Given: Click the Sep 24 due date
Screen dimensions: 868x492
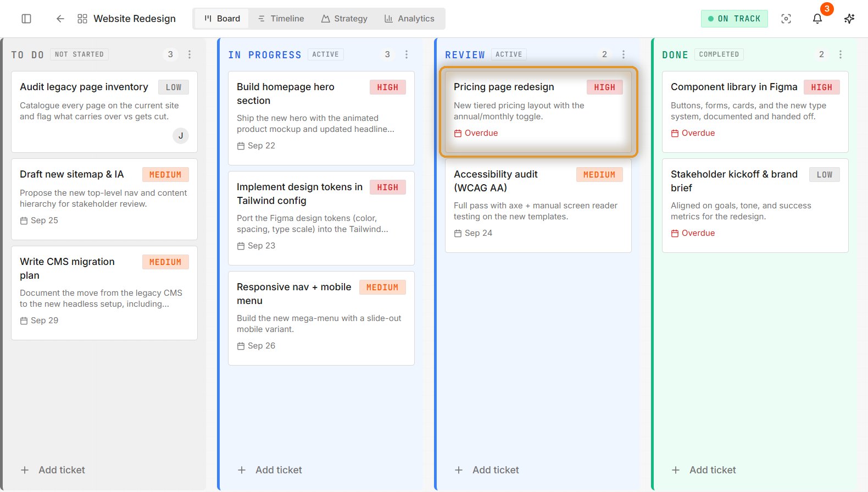Looking at the screenshot, I should (473, 233).
